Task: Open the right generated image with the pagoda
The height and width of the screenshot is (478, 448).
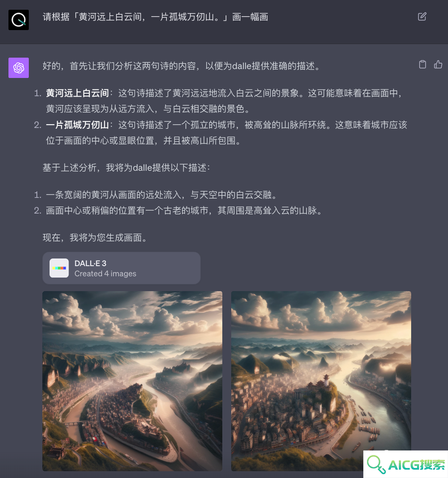Action: pyautogui.click(x=321, y=381)
